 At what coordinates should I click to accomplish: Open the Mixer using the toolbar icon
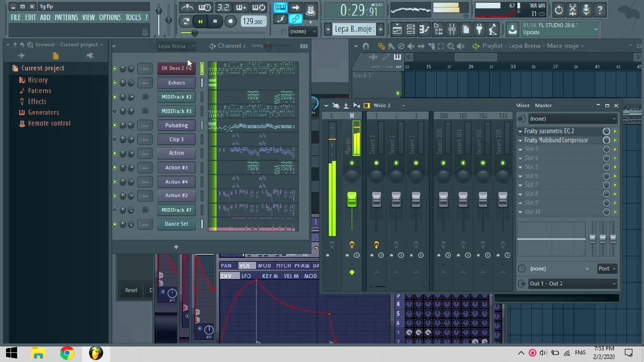click(452, 30)
